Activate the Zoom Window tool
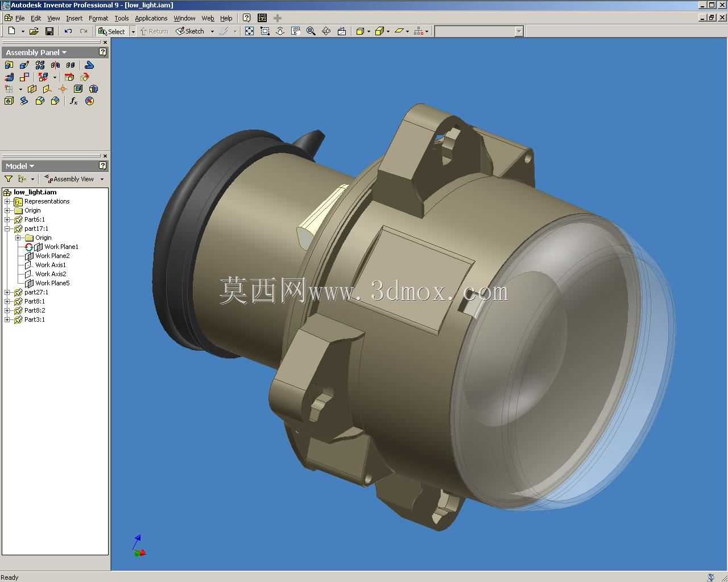Viewport: 728px width, 582px height. point(264,31)
